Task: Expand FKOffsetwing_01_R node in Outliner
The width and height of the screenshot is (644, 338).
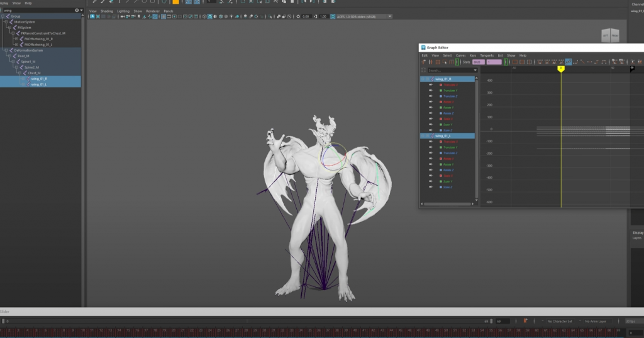Action: click(x=16, y=38)
